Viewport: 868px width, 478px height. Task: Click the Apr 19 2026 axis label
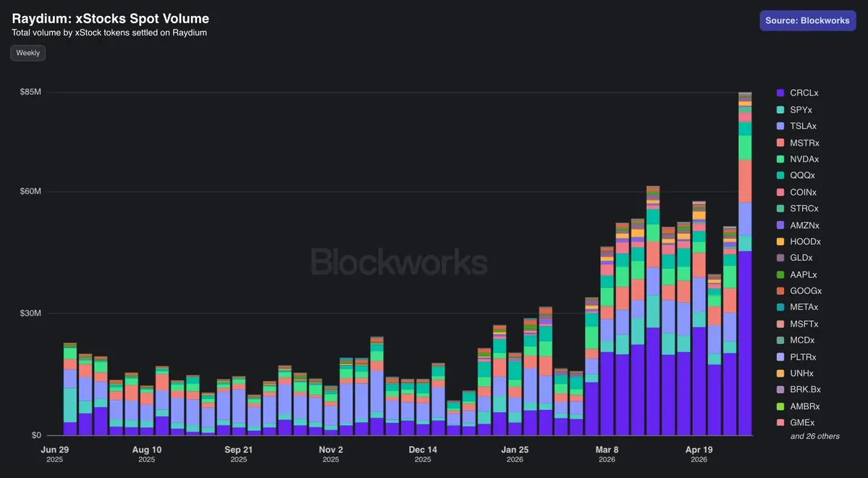coord(699,454)
